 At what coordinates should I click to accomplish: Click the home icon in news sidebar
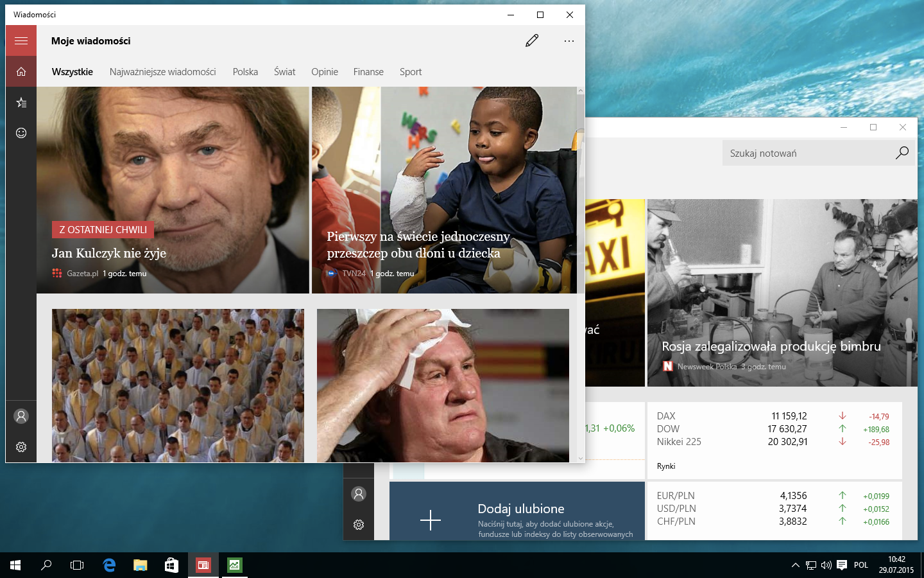tap(21, 71)
